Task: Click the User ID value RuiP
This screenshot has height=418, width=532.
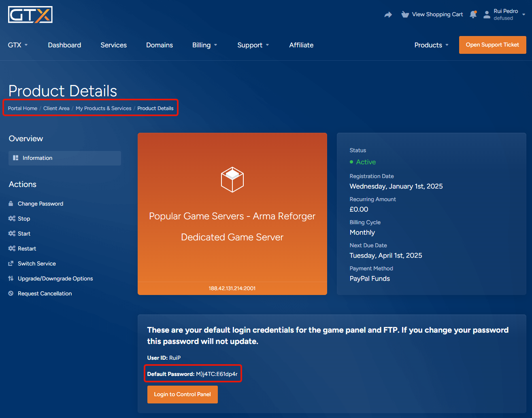Action: tap(175, 358)
